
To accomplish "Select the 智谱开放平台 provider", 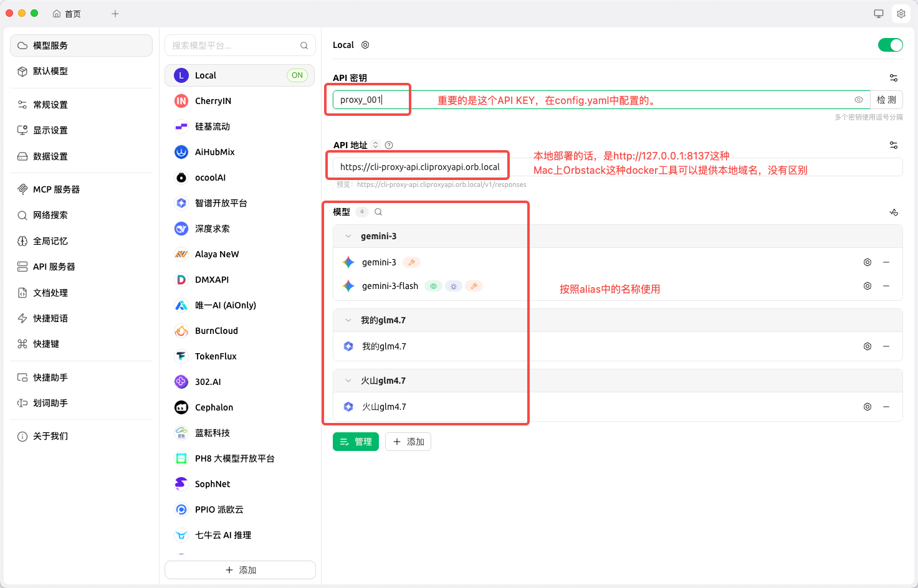I will click(240, 203).
